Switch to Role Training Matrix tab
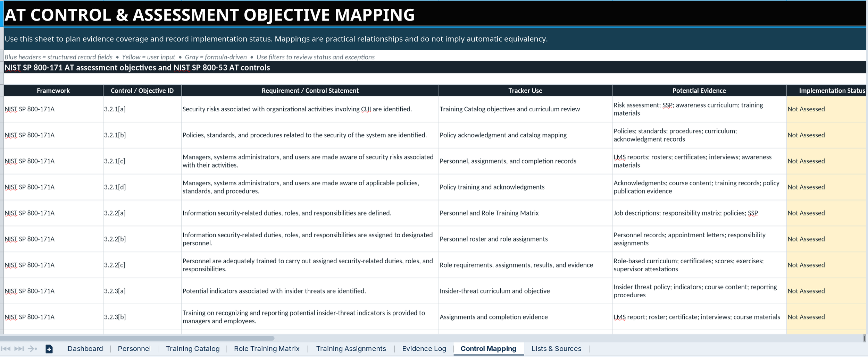The width and height of the screenshot is (868, 357). click(267, 349)
